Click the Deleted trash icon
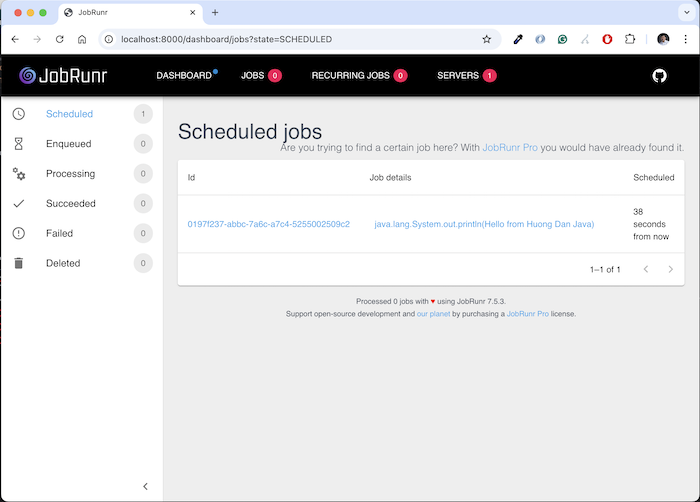The height and width of the screenshot is (502, 700). 19,263
